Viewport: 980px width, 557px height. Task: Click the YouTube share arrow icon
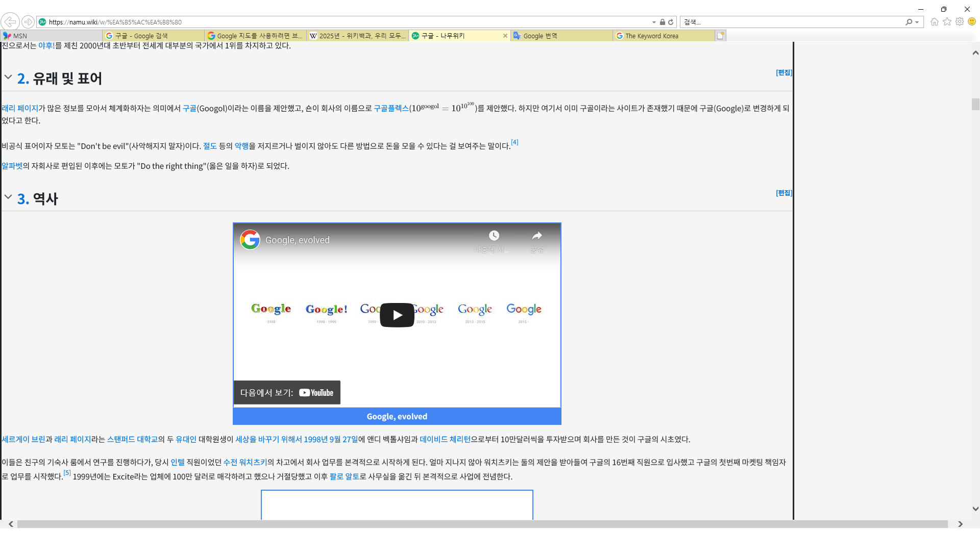pyautogui.click(x=536, y=236)
